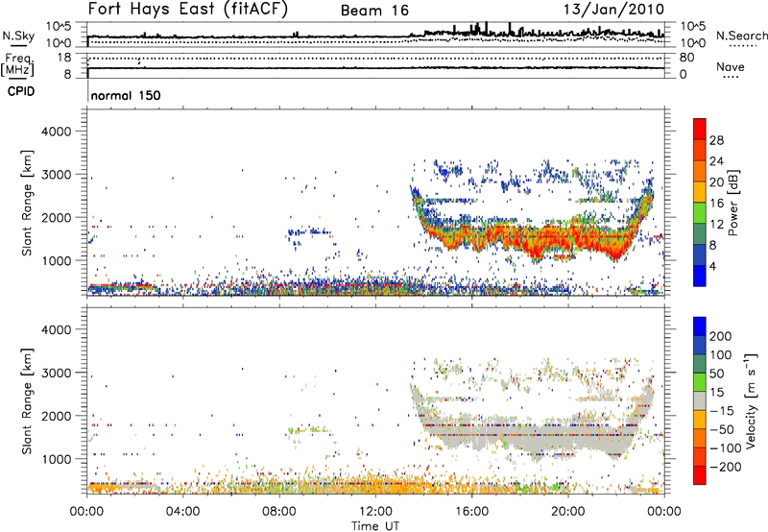Click the '12:00' time axis label
This screenshot has height=532, width=768.
(x=375, y=512)
